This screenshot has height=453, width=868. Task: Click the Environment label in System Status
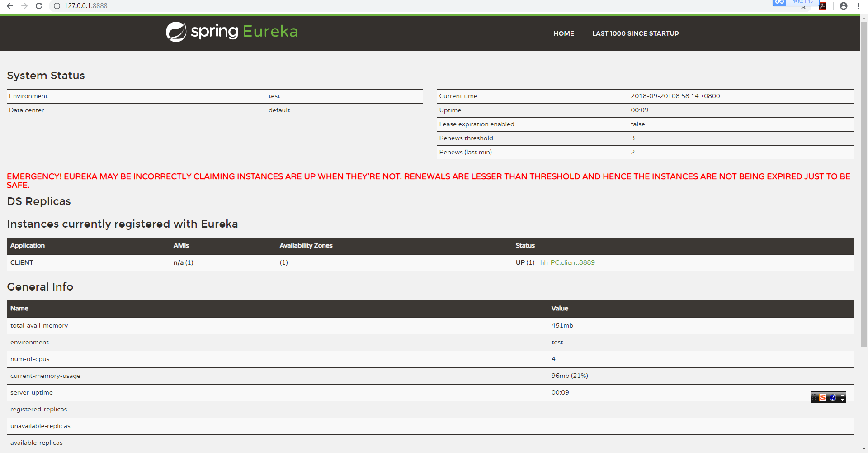(28, 96)
